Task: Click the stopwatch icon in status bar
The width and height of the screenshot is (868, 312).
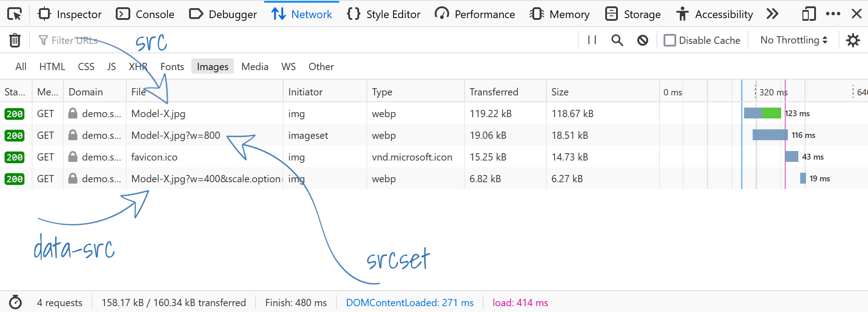Action: coord(16,302)
